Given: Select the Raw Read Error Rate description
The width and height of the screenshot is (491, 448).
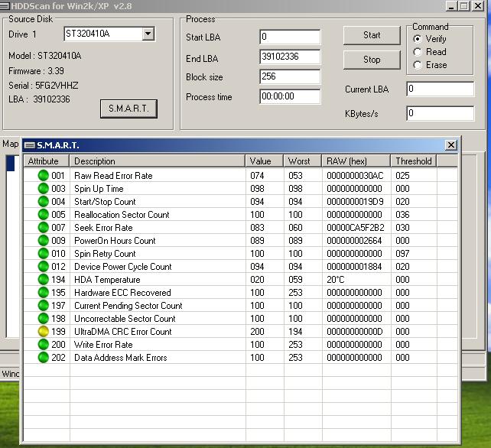Looking at the screenshot, I should (113, 176).
